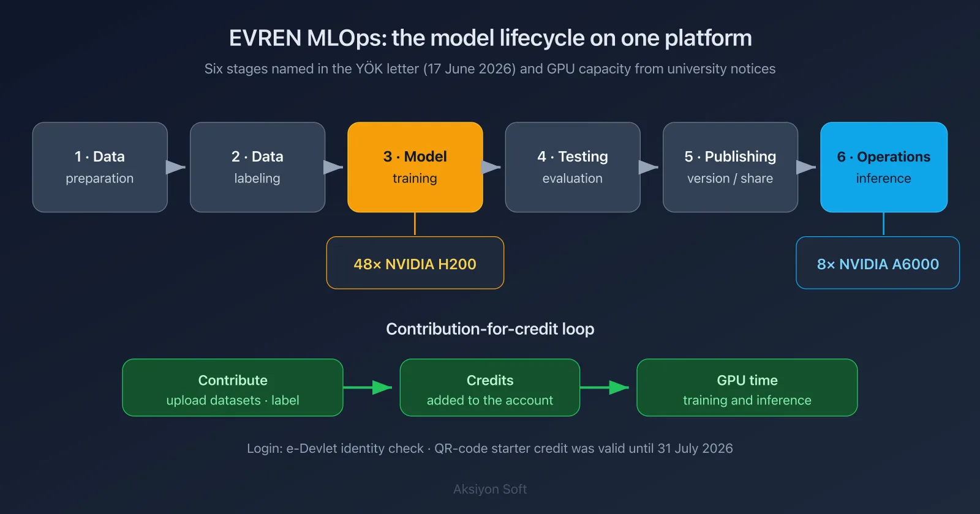Click the green arrow from Credits to GPU time

pyautogui.click(x=605, y=387)
